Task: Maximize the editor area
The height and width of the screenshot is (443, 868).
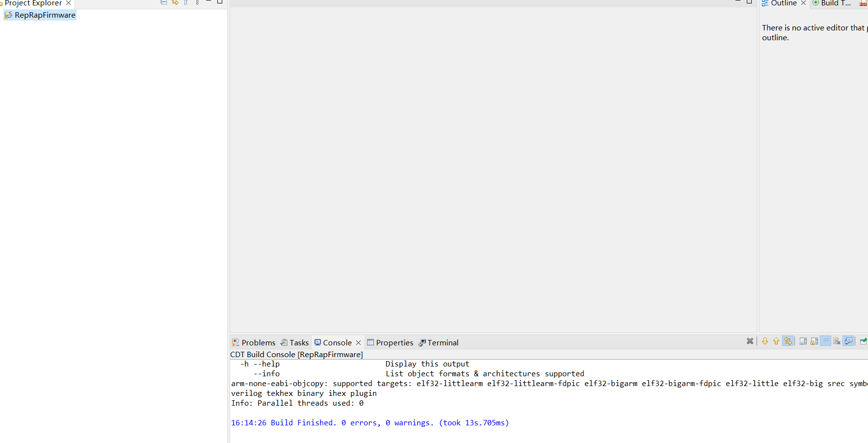Action: click(749, 2)
